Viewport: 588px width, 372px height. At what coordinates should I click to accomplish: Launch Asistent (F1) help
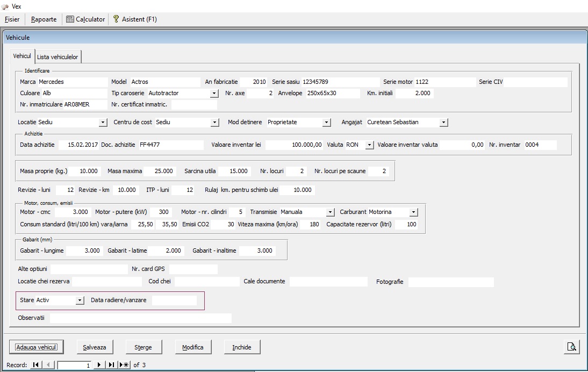pos(135,19)
